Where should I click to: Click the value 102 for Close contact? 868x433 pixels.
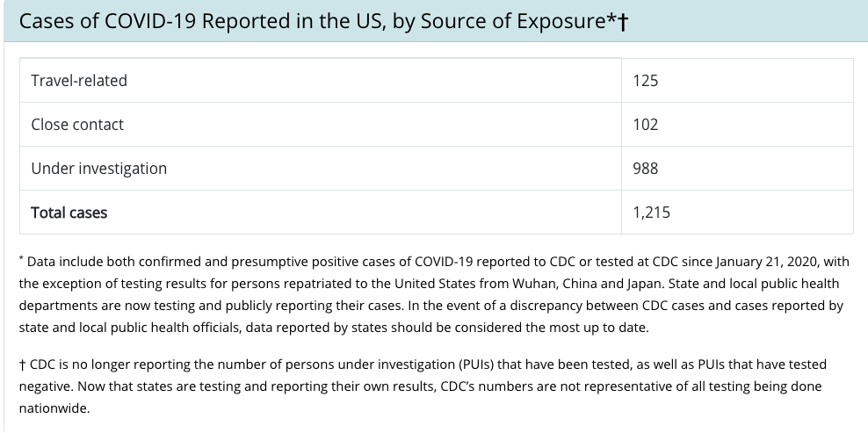coord(645,125)
